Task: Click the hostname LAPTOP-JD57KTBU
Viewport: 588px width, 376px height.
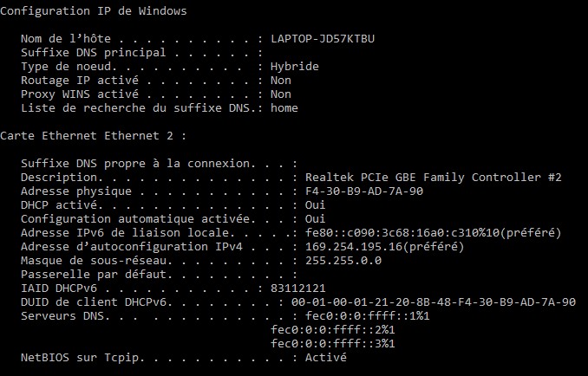Action: pyautogui.click(x=323, y=39)
